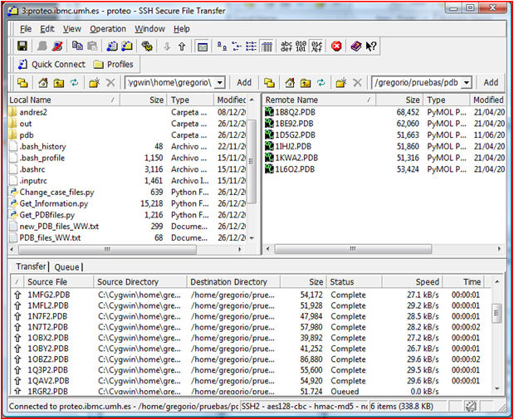The image size is (514, 420).
Task: Open the local path dropdown
Action: [x=220, y=82]
